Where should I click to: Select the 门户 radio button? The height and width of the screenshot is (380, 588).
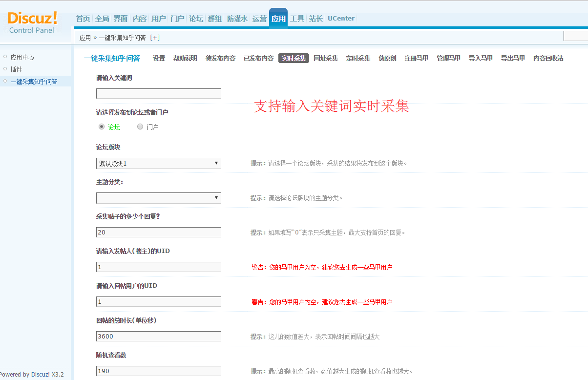(x=140, y=127)
